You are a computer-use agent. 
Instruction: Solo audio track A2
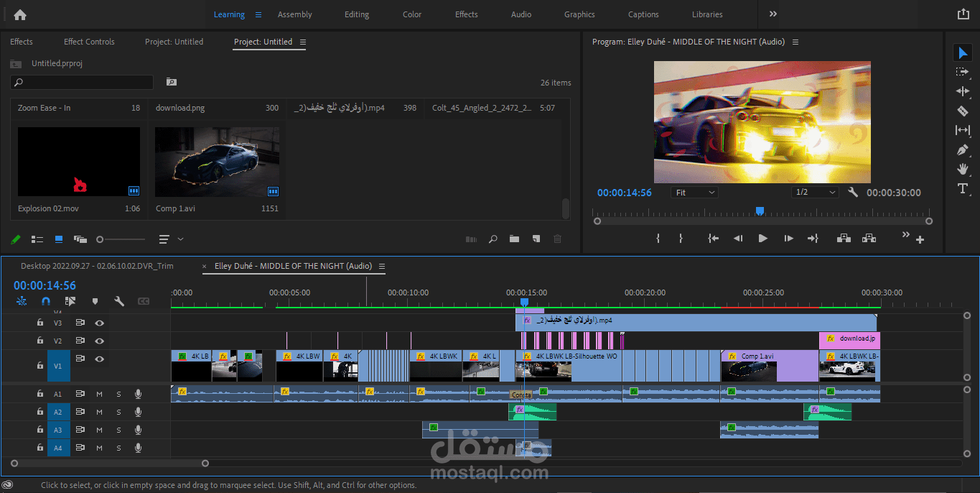pyautogui.click(x=118, y=412)
